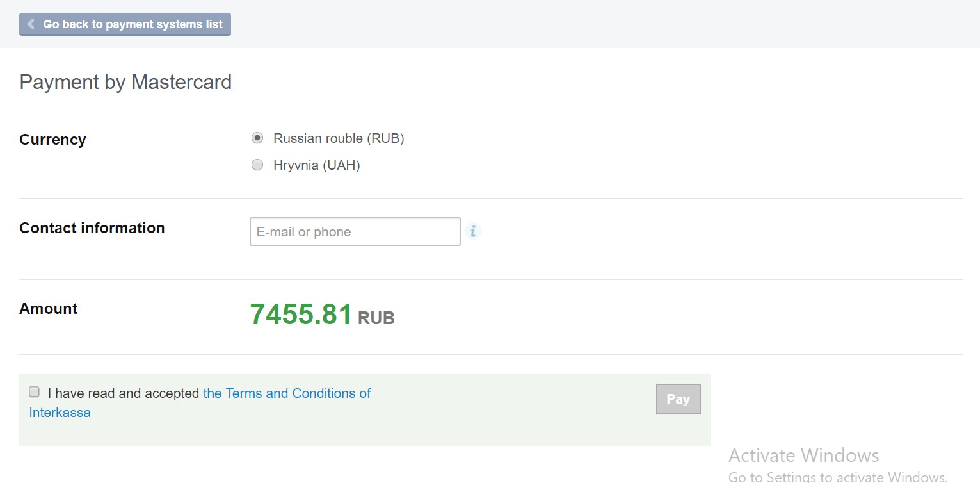Select the Hryvnia (UAH) radio button
Image resolution: width=980 pixels, height=483 pixels.
(257, 165)
